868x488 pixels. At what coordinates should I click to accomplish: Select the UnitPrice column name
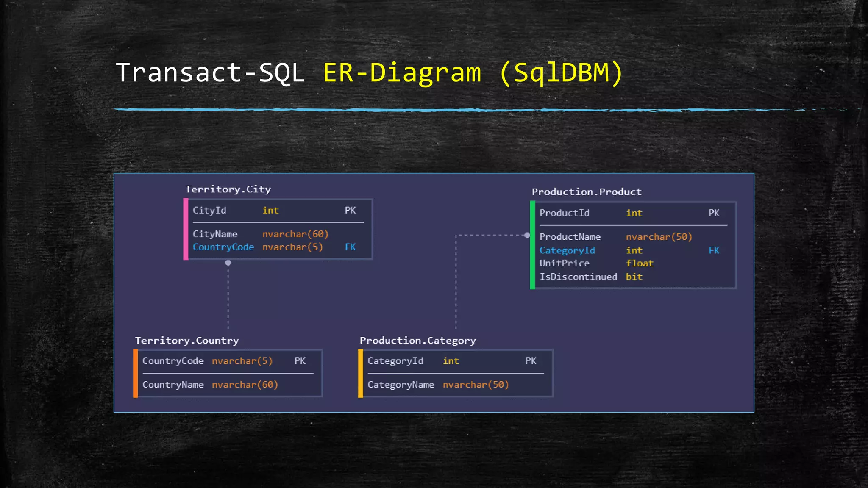(564, 263)
